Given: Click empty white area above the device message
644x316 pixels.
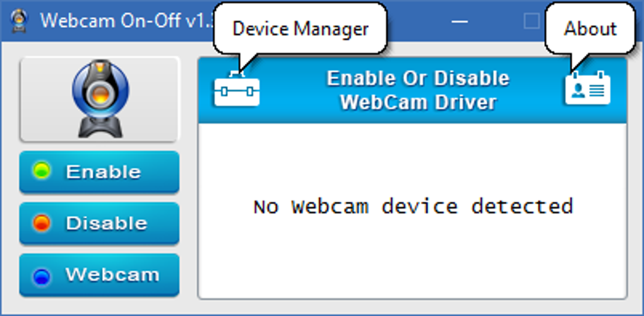Looking at the screenshot, I should point(413,155).
